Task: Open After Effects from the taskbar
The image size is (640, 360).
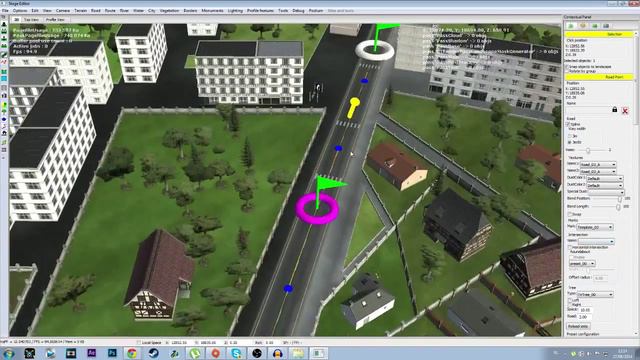Action: coord(92,353)
